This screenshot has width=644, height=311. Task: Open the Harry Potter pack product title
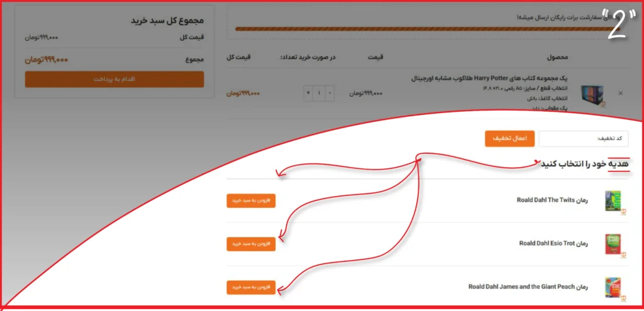click(489, 79)
